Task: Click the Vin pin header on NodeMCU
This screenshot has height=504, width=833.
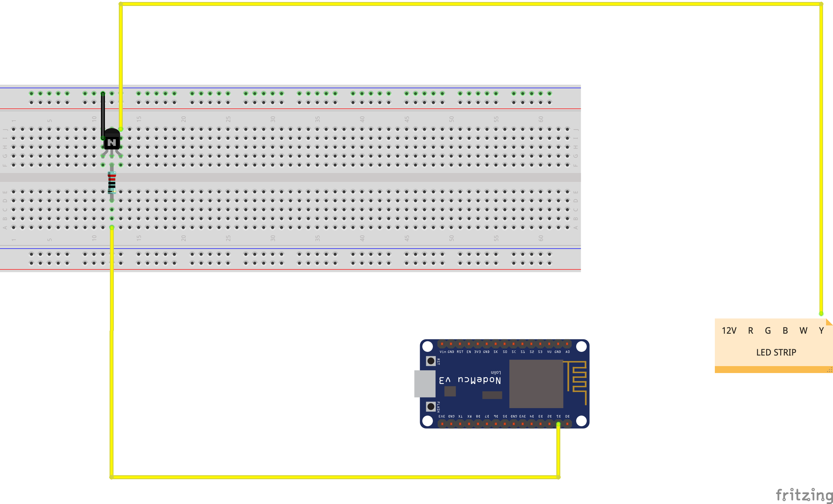Action: (x=442, y=344)
